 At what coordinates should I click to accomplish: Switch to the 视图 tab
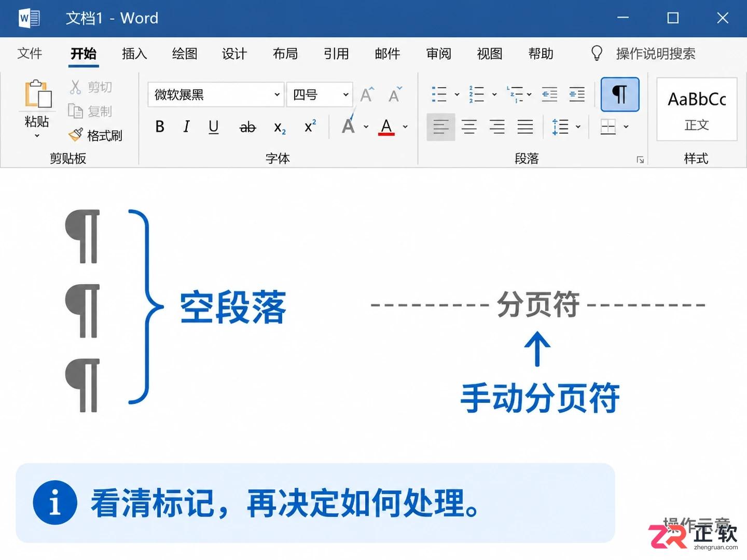pos(490,53)
